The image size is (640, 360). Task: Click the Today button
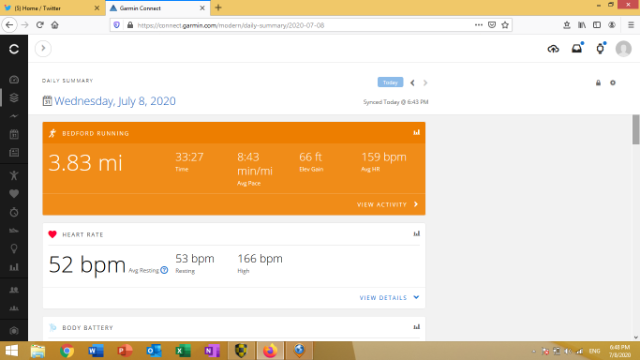390,82
